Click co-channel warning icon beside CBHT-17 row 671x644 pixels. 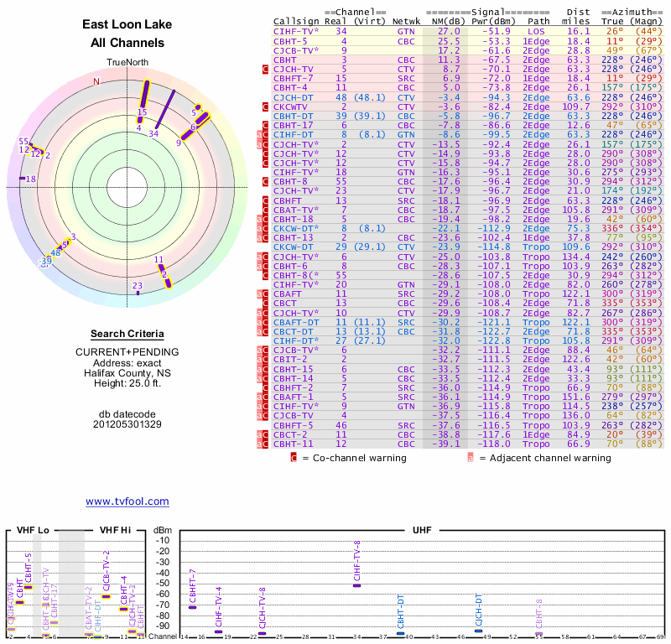pos(265,125)
